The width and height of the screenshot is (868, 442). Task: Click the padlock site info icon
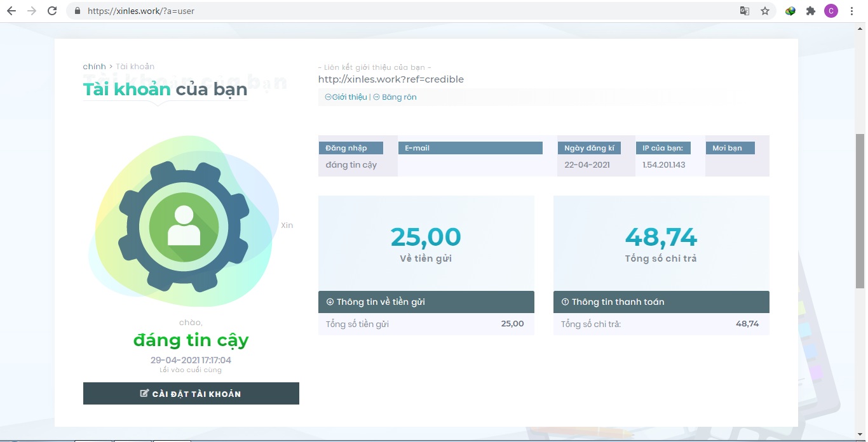coord(78,11)
